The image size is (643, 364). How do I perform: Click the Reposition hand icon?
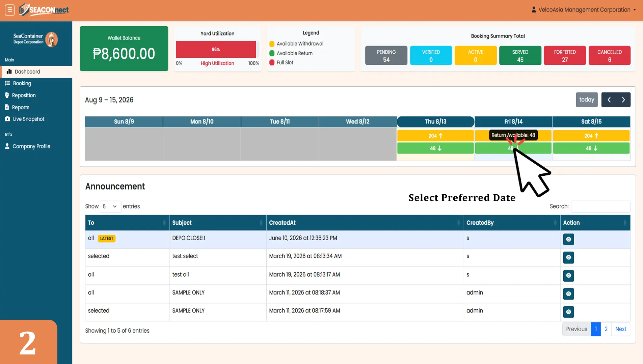7,95
